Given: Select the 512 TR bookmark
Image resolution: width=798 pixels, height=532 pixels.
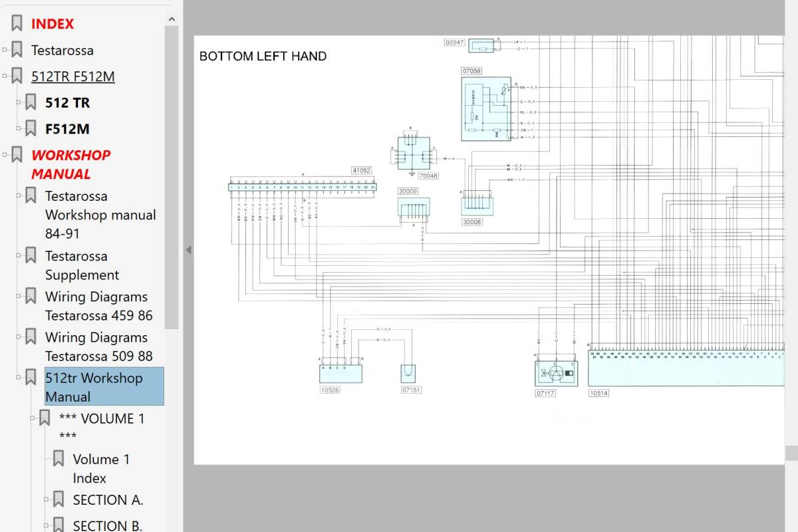Looking at the screenshot, I should (67, 103).
